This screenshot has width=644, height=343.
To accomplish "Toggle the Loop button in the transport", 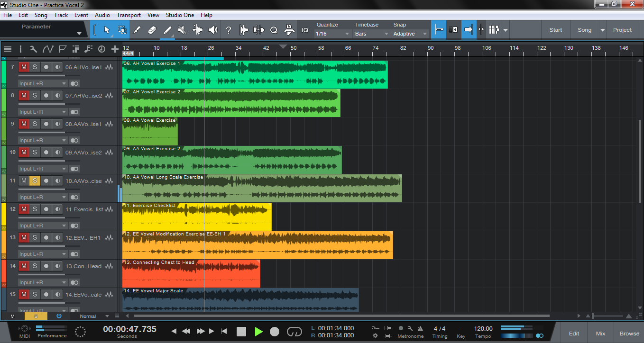I will pyautogui.click(x=294, y=332).
